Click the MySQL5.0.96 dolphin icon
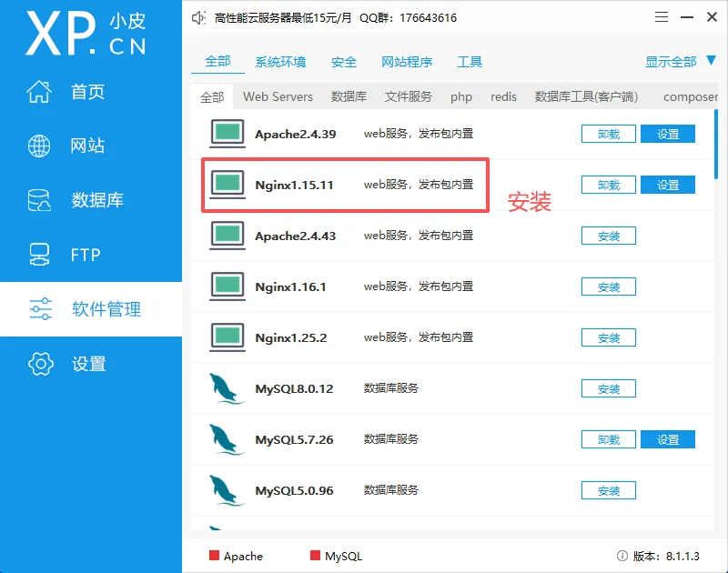 [226, 490]
